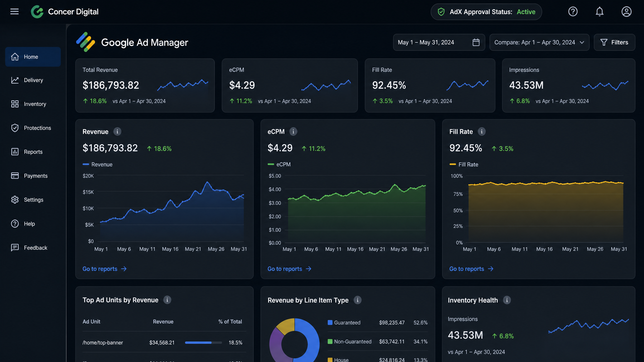The width and height of the screenshot is (644, 362).
Task: Click the /home/top-banner revenue progress bar
Action: click(x=203, y=342)
